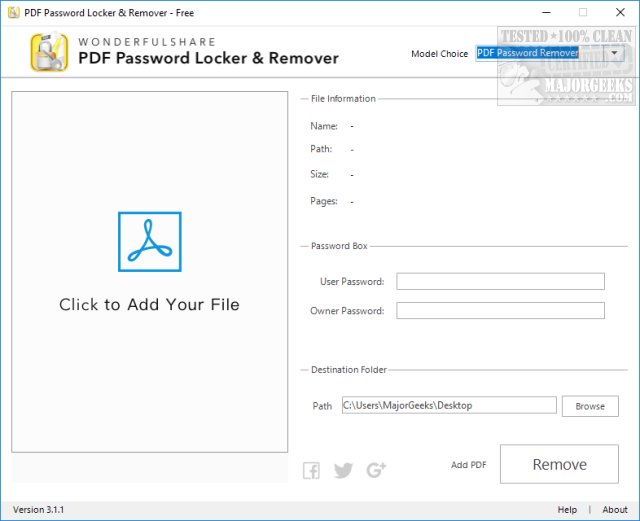Click the 'File Information' section heading
640x521 pixels.
click(343, 99)
